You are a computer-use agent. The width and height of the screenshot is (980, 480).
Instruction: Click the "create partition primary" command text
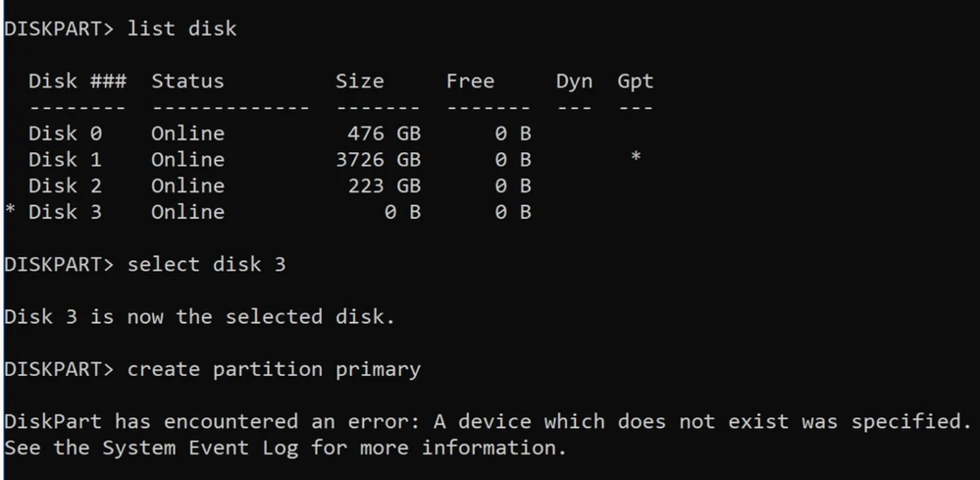pyautogui.click(x=275, y=370)
